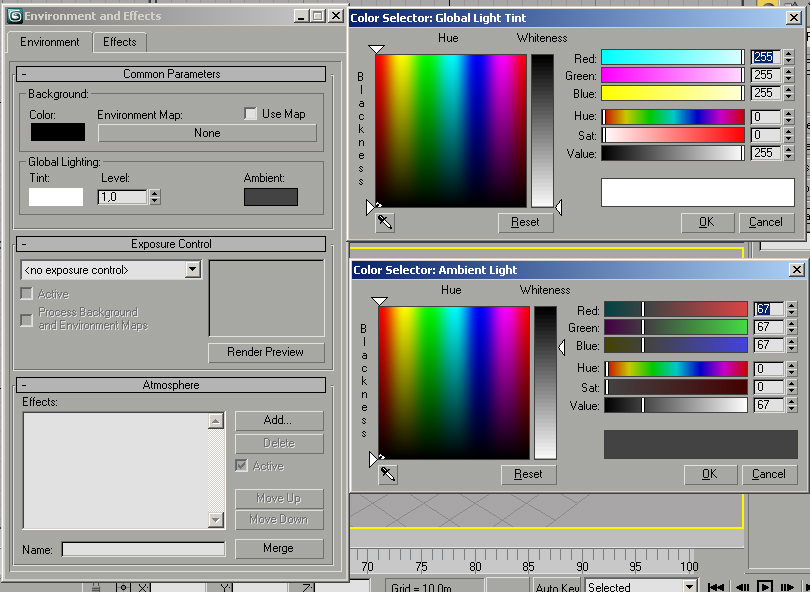Click Add... atmosphere effect button

click(x=279, y=420)
